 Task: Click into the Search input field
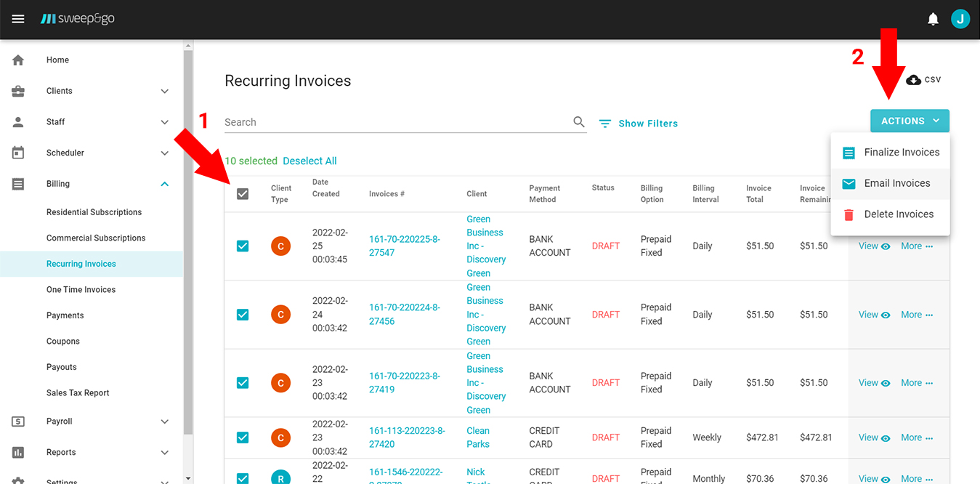(396, 122)
